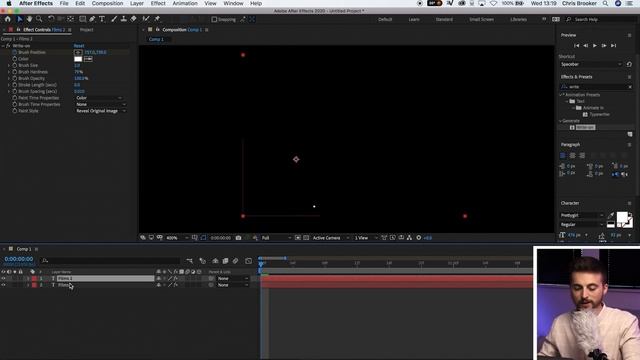Open the Active Camera dropdown
Image resolution: width=640 pixels, height=360 pixels.
click(331, 238)
